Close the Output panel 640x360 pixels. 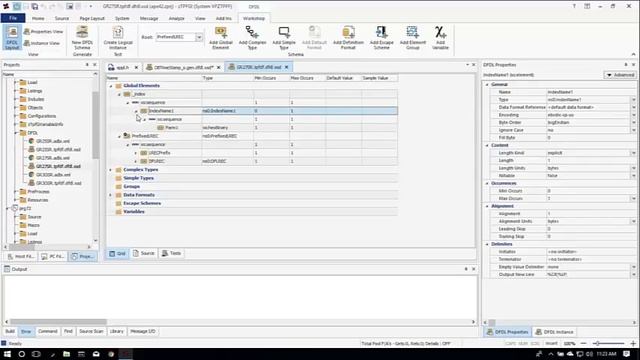pyautogui.click(x=473, y=269)
